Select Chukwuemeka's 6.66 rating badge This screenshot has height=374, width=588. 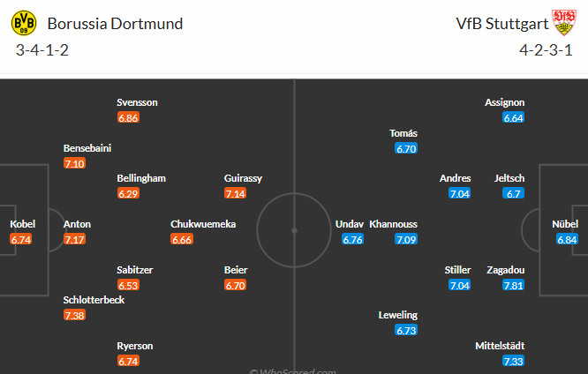(x=181, y=239)
